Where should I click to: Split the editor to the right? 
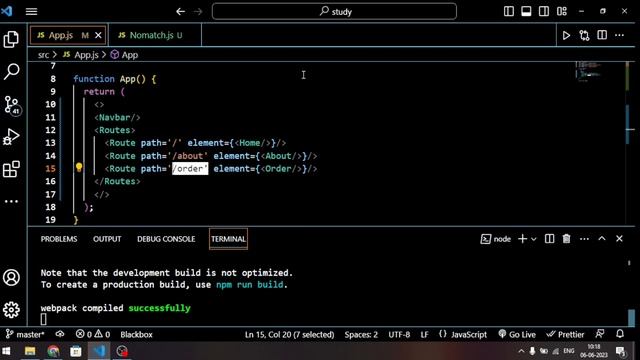click(602, 35)
